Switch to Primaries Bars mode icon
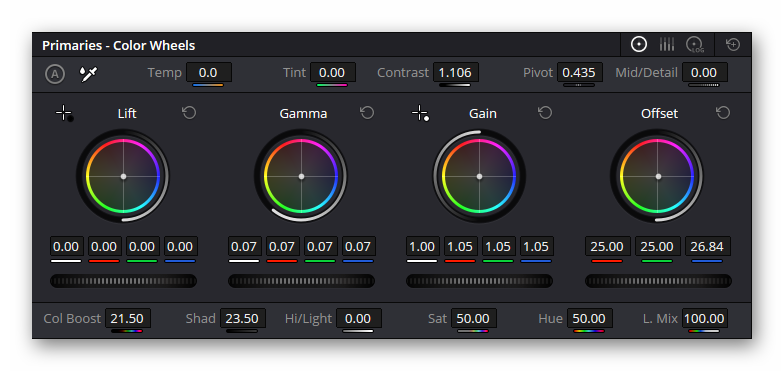This screenshot has height=371, width=784. (x=666, y=44)
